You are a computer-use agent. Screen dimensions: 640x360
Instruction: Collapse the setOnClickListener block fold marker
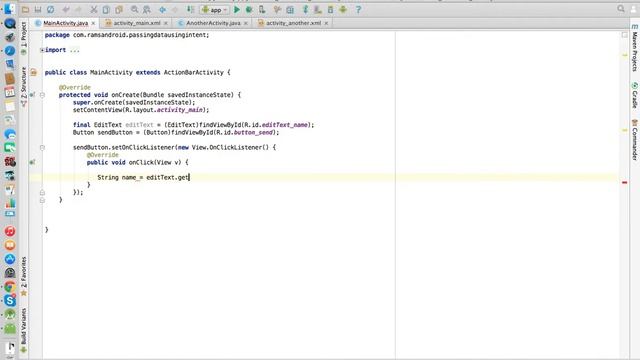pyautogui.click(x=42, y=147)
